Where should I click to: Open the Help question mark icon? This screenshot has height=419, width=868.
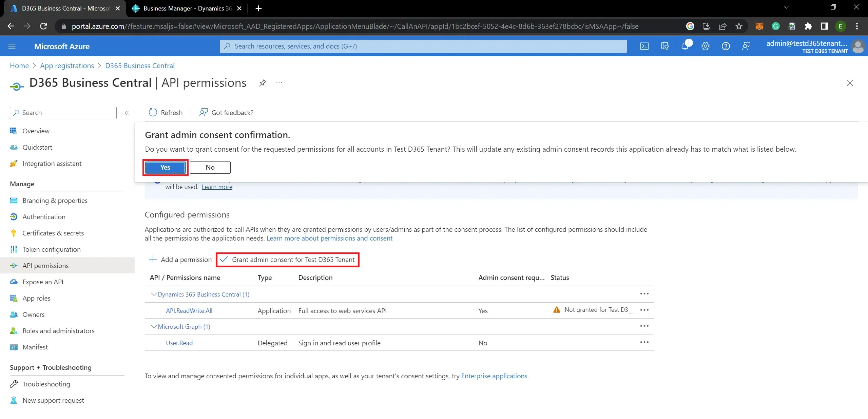[726, 46]
